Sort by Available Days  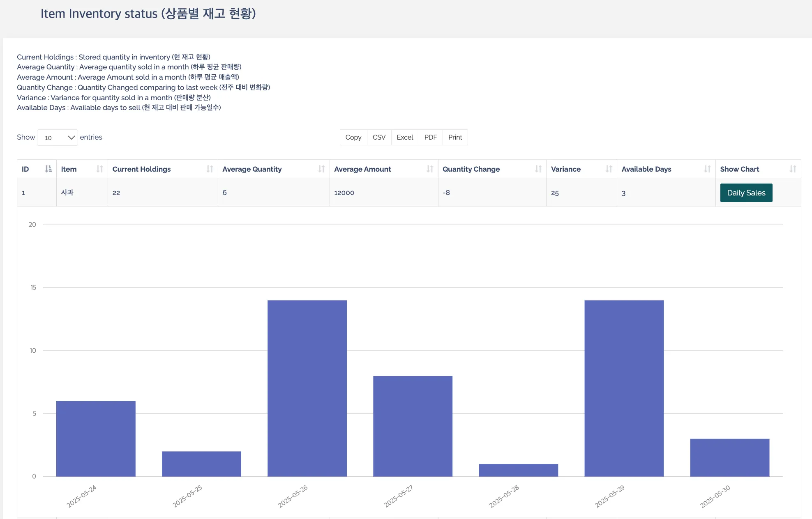click(x=707, y=169)
